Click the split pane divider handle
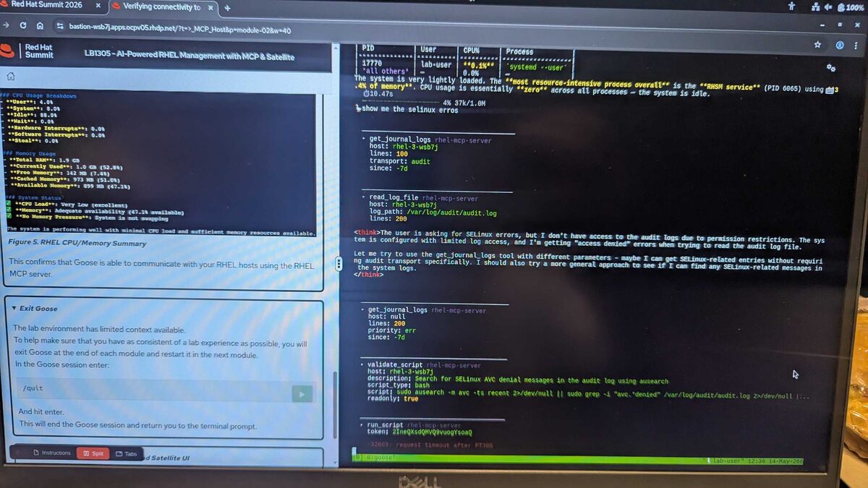The height and width of the screenshot is (488, 868). [339, 265]
